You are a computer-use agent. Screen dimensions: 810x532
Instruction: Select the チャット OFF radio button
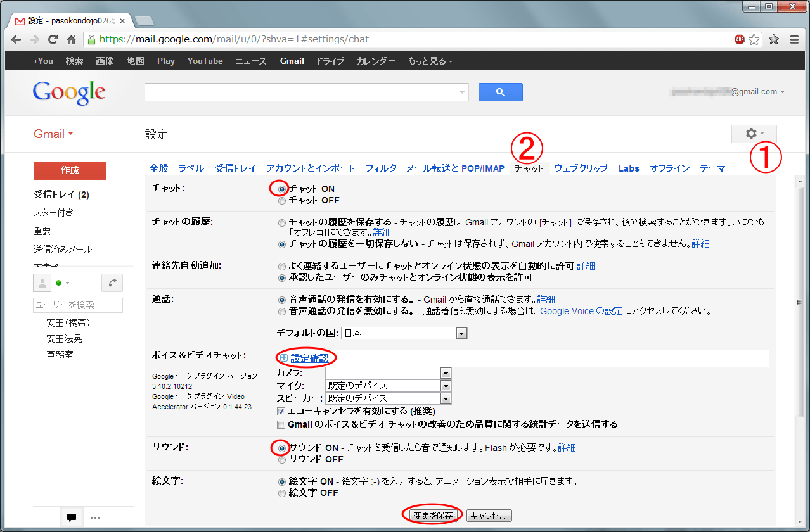282,201
